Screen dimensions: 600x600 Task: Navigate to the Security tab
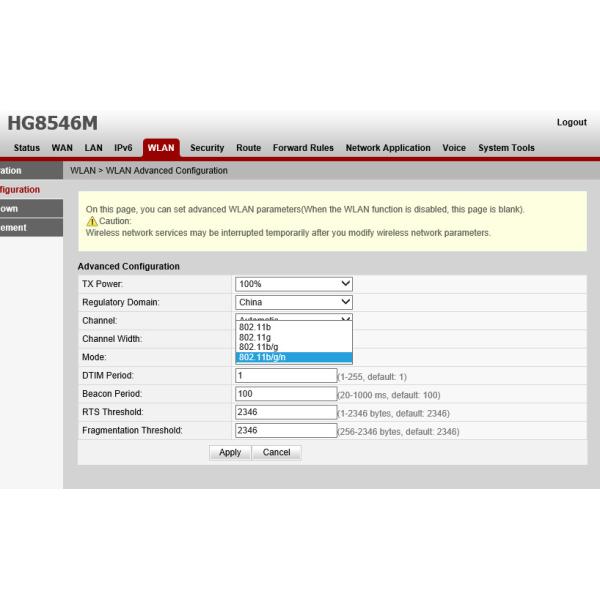pos(207,148)
